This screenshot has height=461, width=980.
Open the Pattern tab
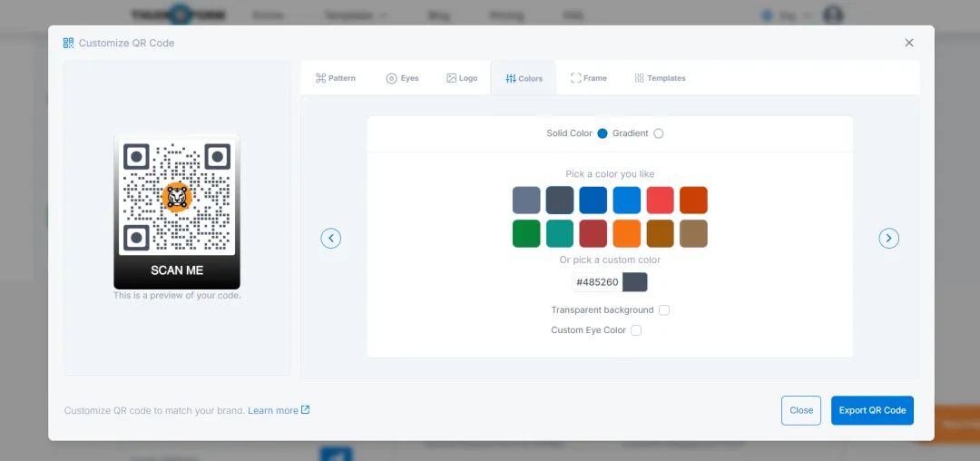point(335,78)
